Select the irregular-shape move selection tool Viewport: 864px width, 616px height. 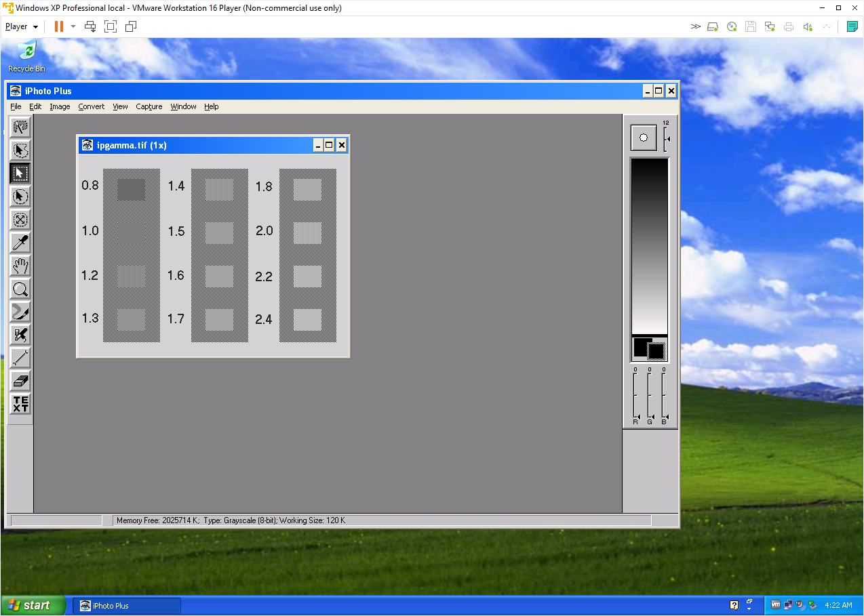tap(20, 150)
